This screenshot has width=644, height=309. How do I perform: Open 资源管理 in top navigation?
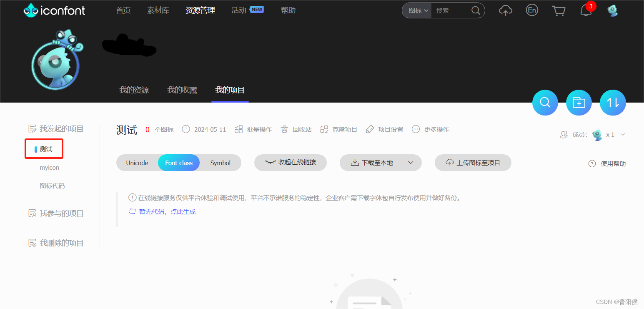(x=200, y=10)
